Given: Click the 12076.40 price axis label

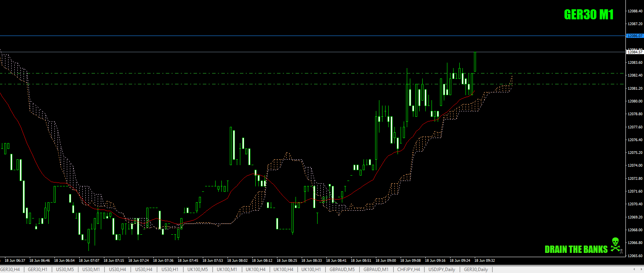Looking at the screenshot, I should coord(635,140).
